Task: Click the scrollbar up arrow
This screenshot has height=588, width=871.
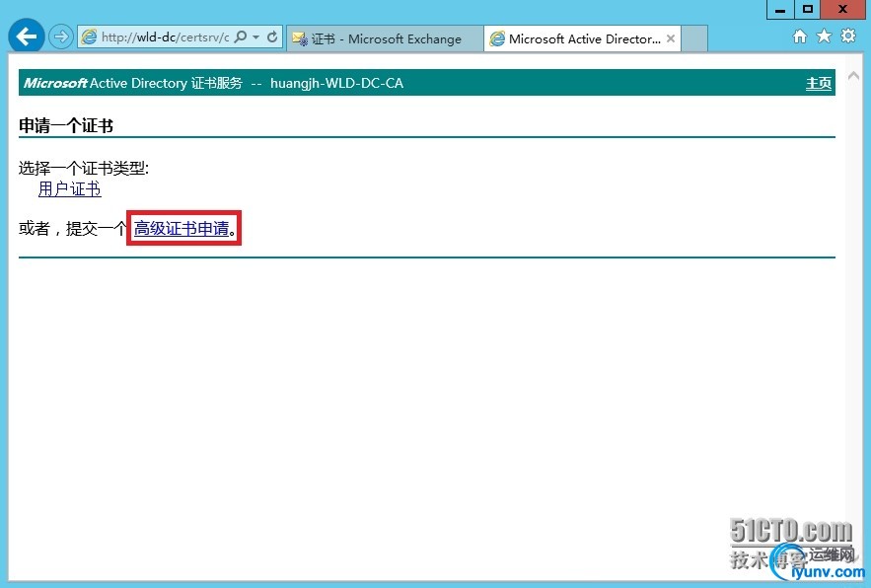Action: click(854, 76)
